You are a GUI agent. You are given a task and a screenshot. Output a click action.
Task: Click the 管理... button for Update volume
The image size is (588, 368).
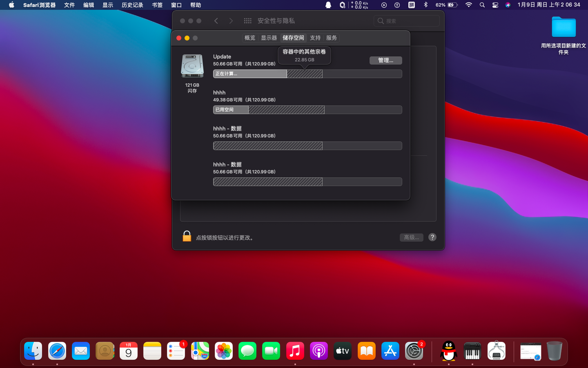coord(385,61)
